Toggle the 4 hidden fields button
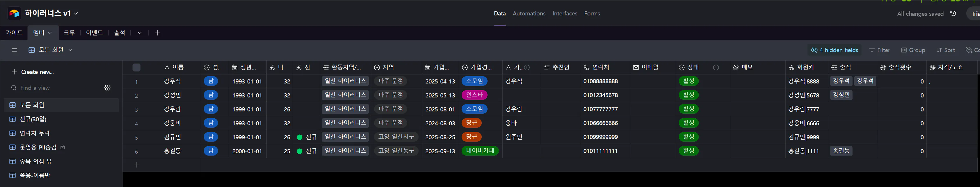980x187 pixels. click(x=835, y=50)
